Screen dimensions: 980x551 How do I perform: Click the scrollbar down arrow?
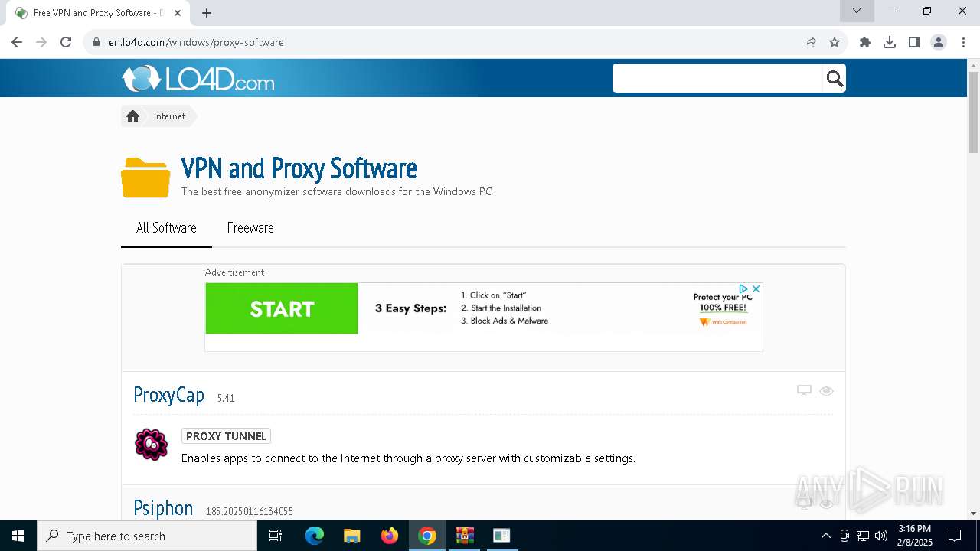(973, 514)
